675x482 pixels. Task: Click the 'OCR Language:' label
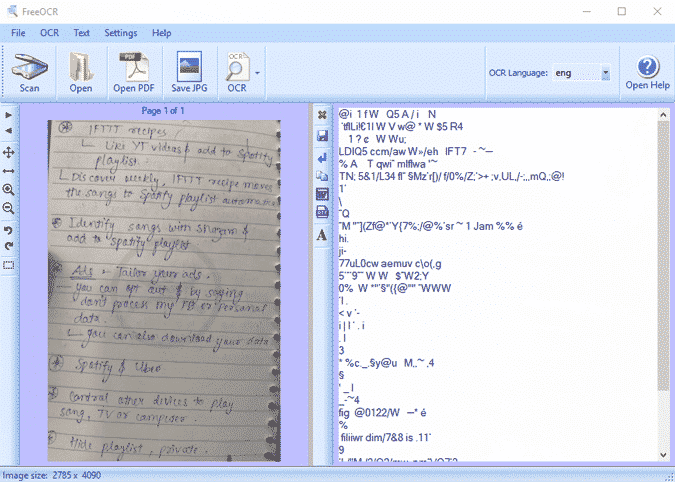point(518,73)
